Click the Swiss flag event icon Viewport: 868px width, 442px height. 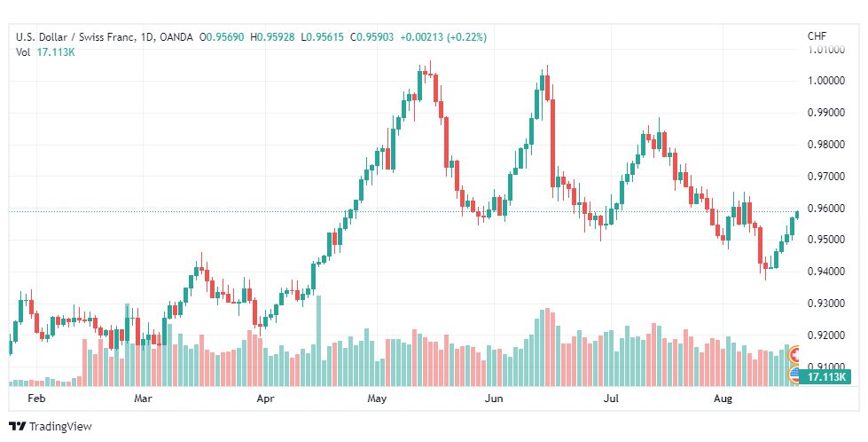click(795, 354)
